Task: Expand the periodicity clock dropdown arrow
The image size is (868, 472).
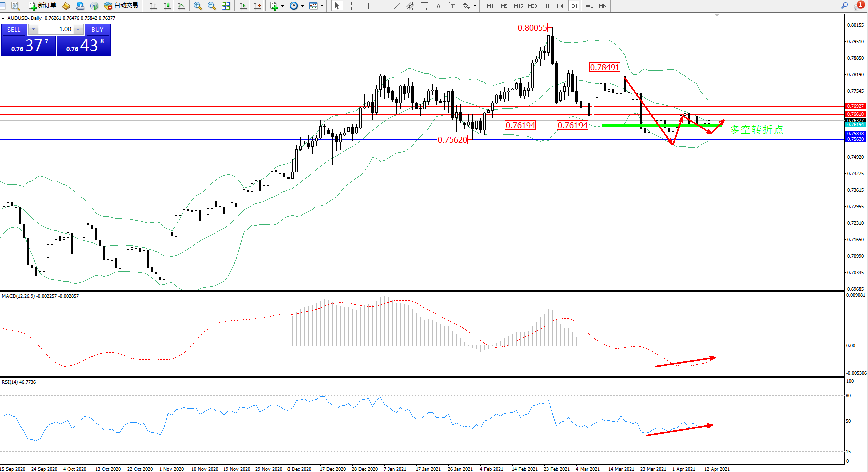Action: pyautogui.click(x=302, y=6)
